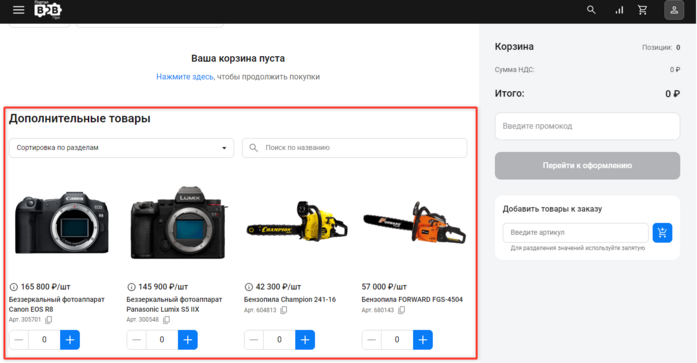Decrease quantity of Canon EOS R8
Image resolution: width=697 pixels, height=363 pixels.
19,340
